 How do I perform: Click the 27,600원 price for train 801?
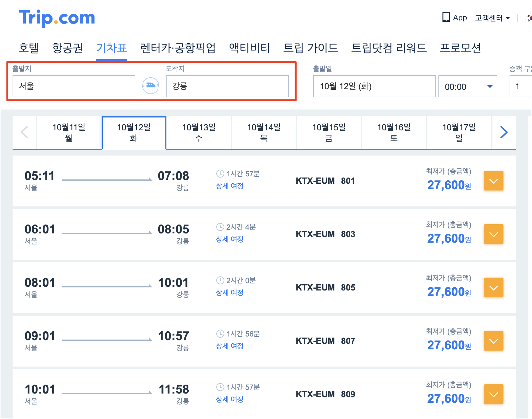click(x=449, y=185)
